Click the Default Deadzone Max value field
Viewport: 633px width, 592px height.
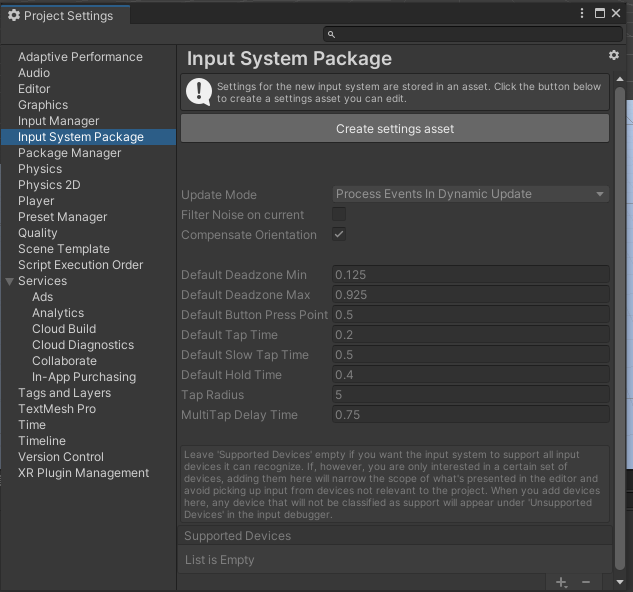pyautogui.click(x=471, y=294)
